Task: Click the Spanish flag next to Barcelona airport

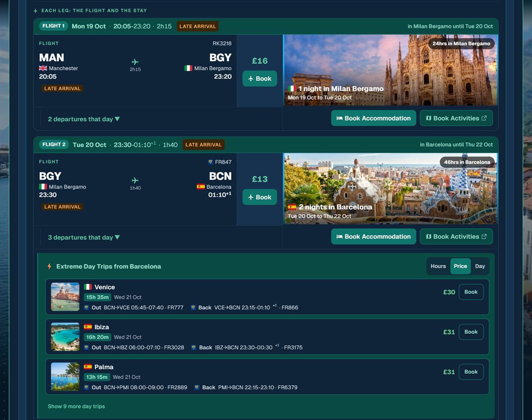Action: tap(201, 187)
